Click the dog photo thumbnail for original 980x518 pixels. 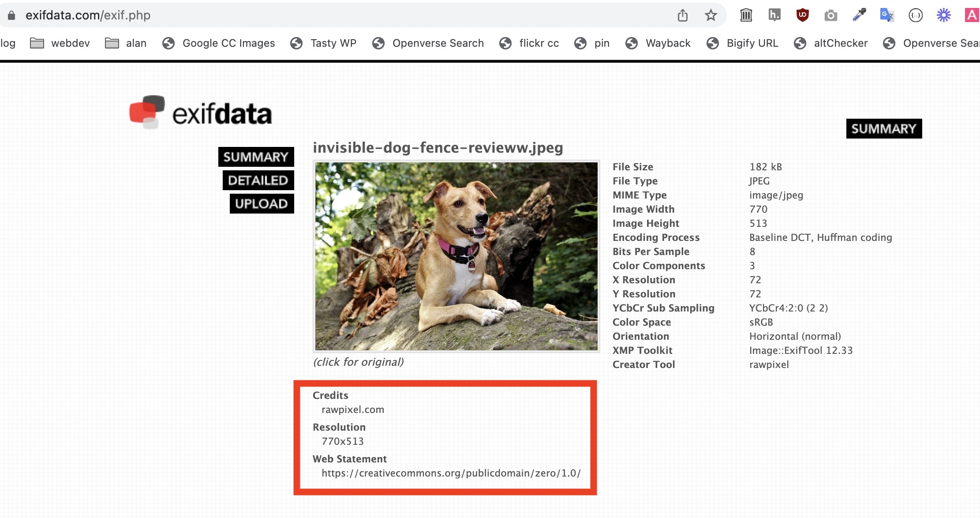click(456, 256)
